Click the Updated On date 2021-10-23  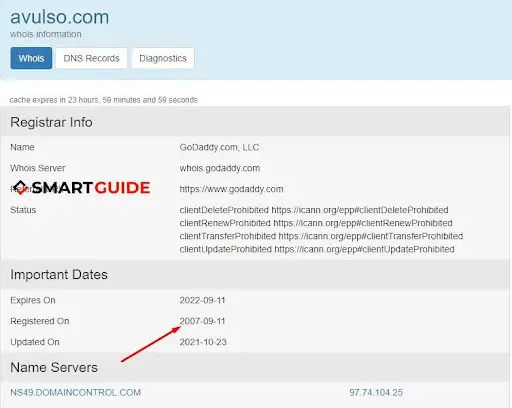(203, 342)
